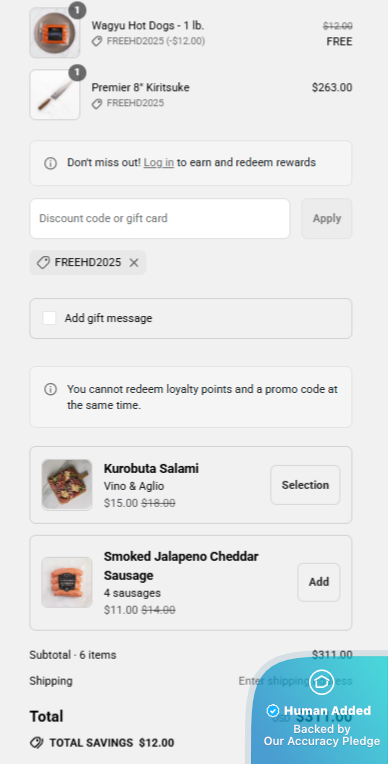Open the Smoked Jalapeno Cheddar Sausage thumbnail
This screenshot has height=764, width=388.
(67, 582)
